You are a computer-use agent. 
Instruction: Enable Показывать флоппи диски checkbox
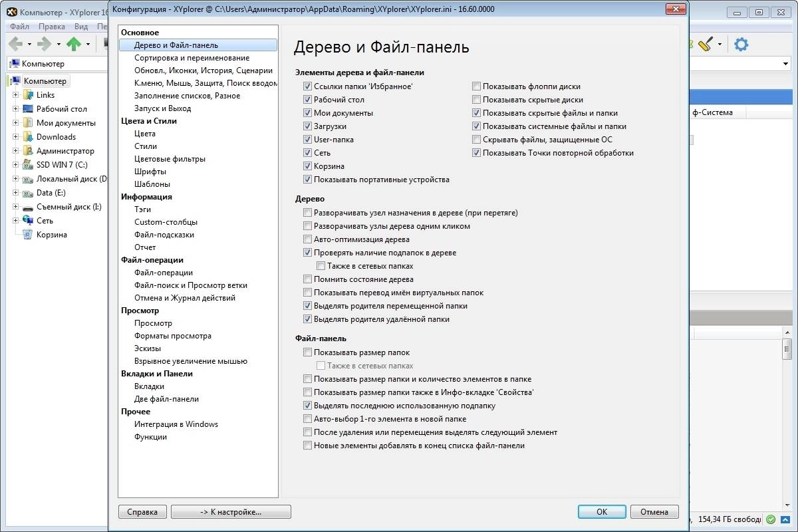pyautogui.click(x=476, y=86)
